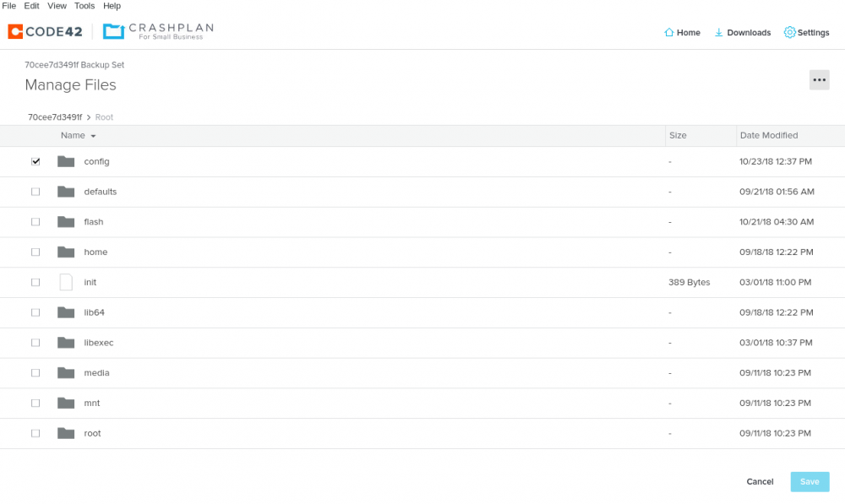This screenshot has height=504, width=845.
Task: Check the lib64 folder checkbox
Action: click(35, 312)
